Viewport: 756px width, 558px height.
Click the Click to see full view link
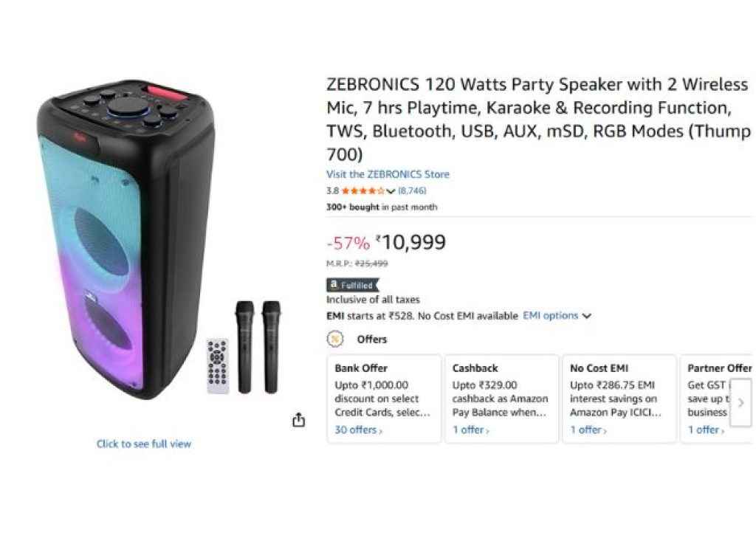pyautogui.click(x=143, y=444)
